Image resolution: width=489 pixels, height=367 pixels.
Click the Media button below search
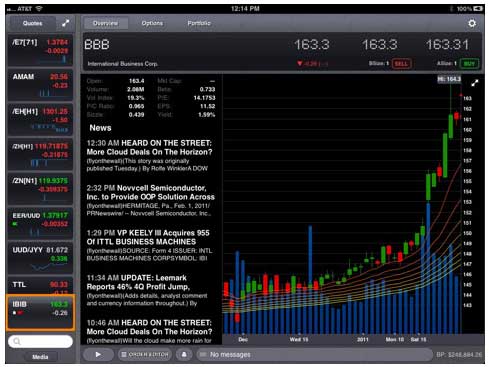pyautogui.click(x=40, y=357)
